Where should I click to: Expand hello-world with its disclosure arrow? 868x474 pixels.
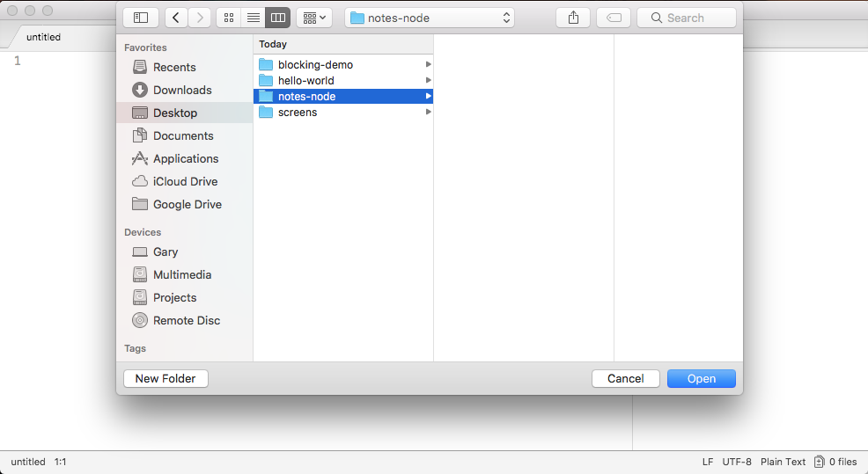[428, 81]
